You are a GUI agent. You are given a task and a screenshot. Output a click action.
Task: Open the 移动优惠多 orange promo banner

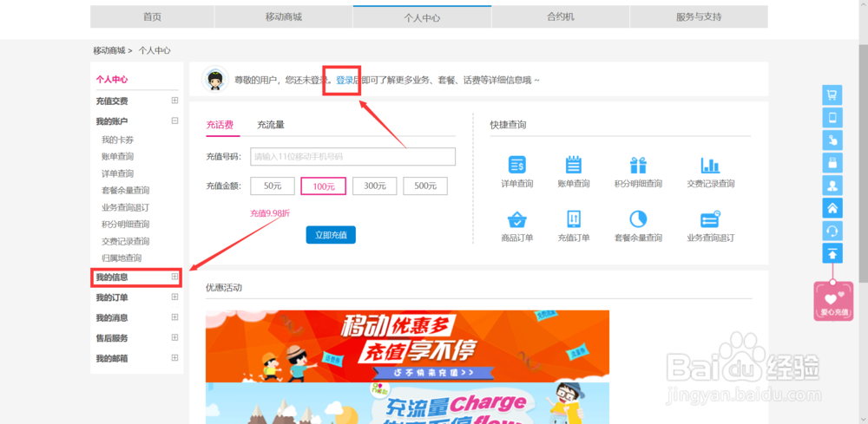407,346
